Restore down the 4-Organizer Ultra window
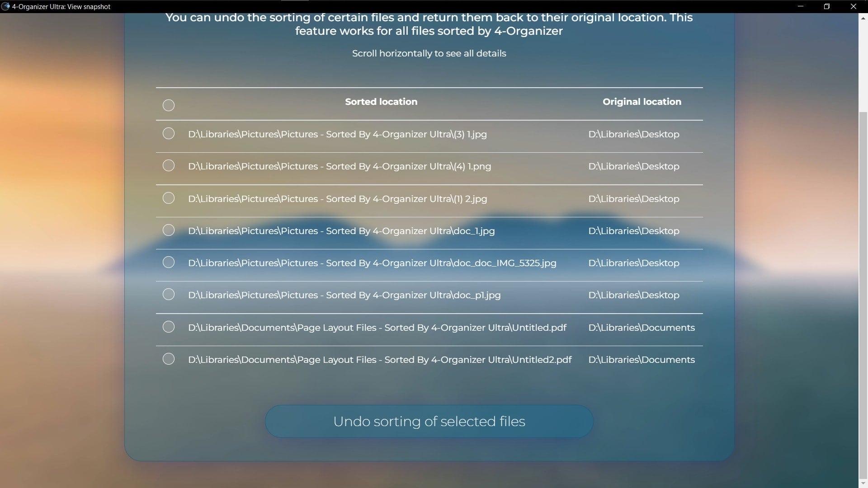The width and height of the screenshot is (868, 488). (827, 6)
